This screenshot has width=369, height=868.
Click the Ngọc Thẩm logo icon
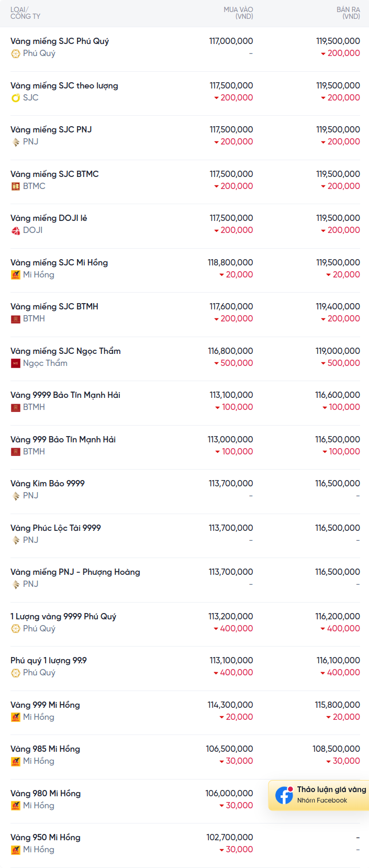tap(16, 363)
